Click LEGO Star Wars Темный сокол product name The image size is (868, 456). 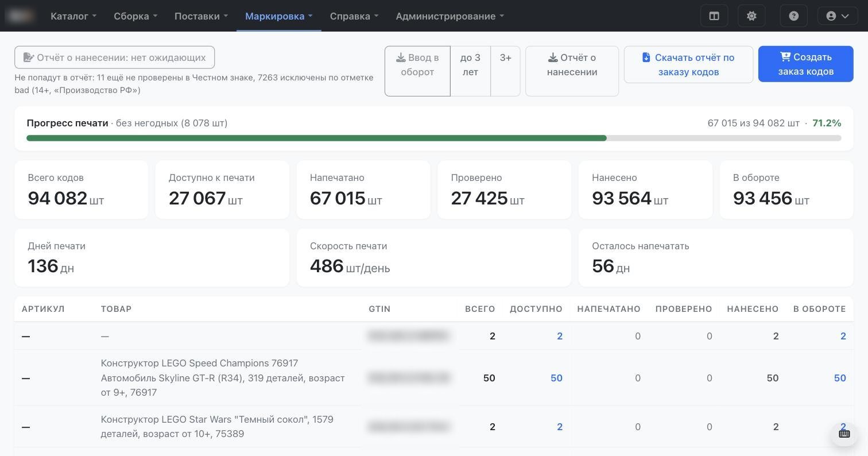coord(217,427)
